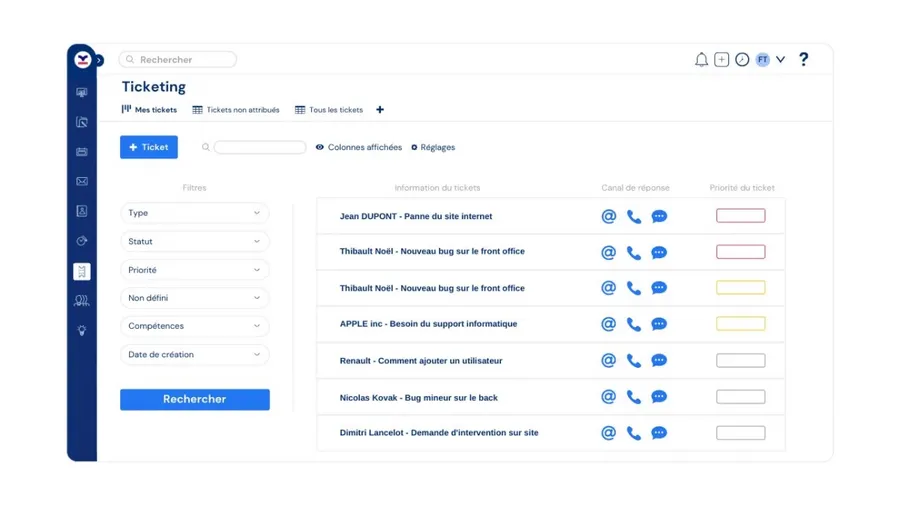Expand the Date de création dropdown
900x506 pixels.
coord(194,354)
